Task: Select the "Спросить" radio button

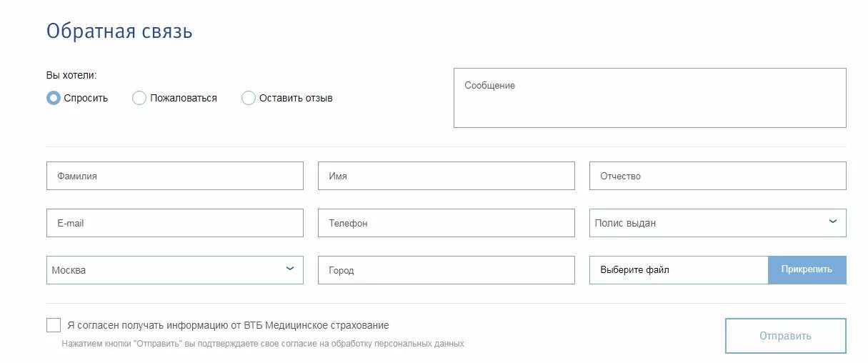Action: coord(54,98)
